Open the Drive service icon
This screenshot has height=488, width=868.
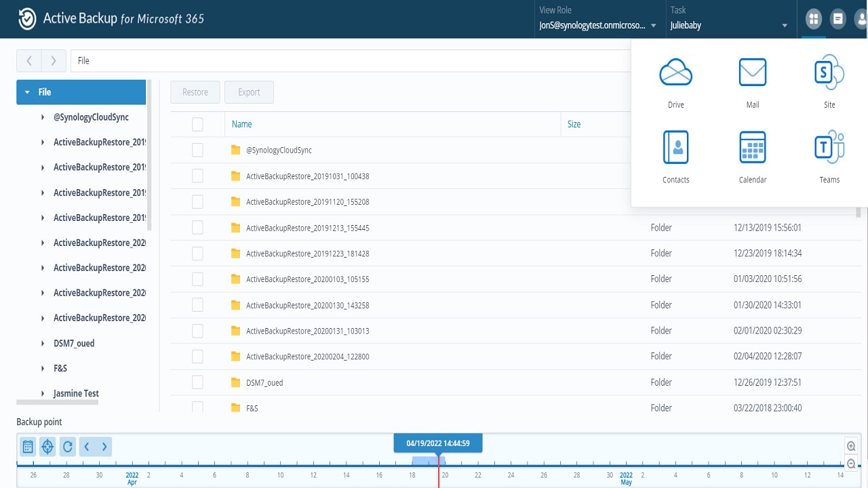tap(675, 72)
